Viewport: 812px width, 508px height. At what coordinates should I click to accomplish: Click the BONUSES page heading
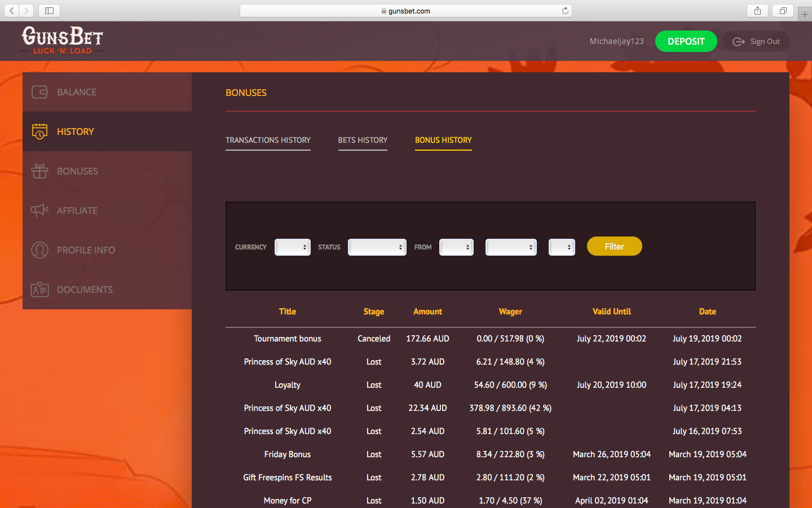coord(246,93)
